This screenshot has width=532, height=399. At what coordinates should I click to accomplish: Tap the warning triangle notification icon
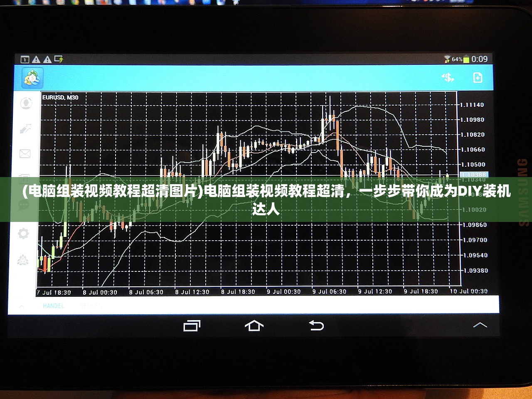[37, 59]
